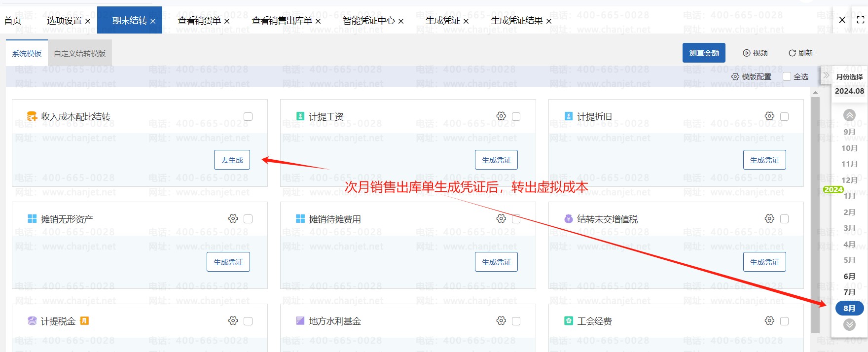Click the vertical scrollbar of the template list
Screen dimensions: 868x352
click(x=815, y=214)
